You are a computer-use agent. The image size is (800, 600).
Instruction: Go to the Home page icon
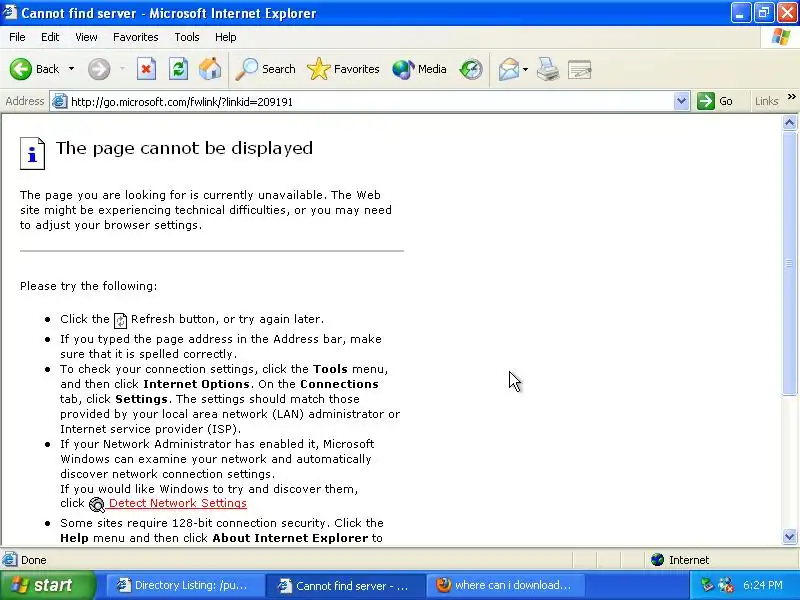coord(210,69)
